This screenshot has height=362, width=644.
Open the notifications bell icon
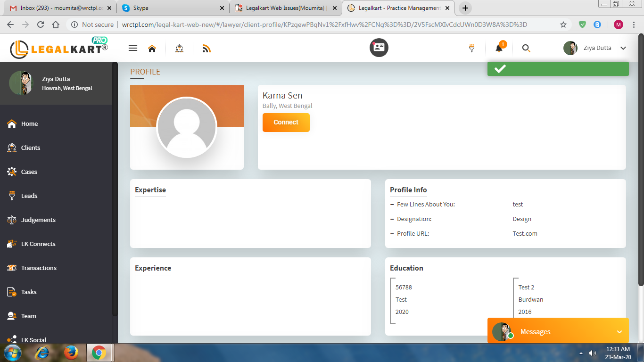pyautogui.click(x=499, y=48)
